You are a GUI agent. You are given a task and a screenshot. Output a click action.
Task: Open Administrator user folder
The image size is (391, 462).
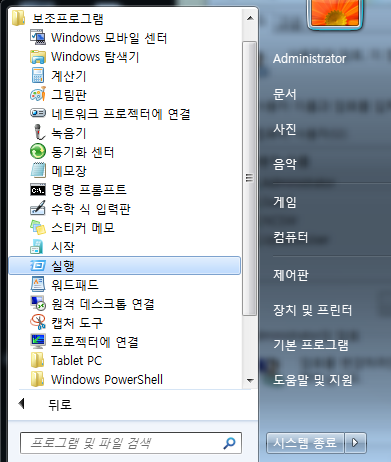tap(309, 59)
